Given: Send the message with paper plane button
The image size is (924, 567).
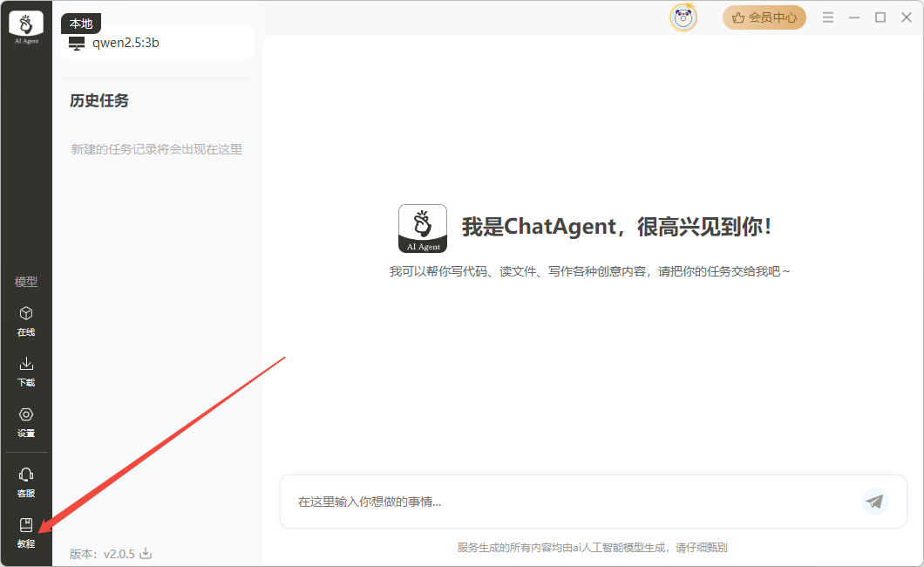Looking at the screenshot, I should (x=874, y=502).
